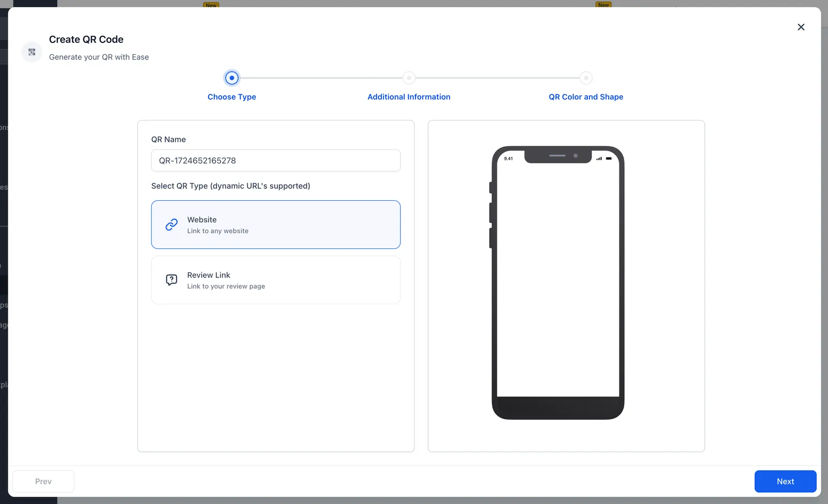Click the Prev button

click(x=43, y=481)
